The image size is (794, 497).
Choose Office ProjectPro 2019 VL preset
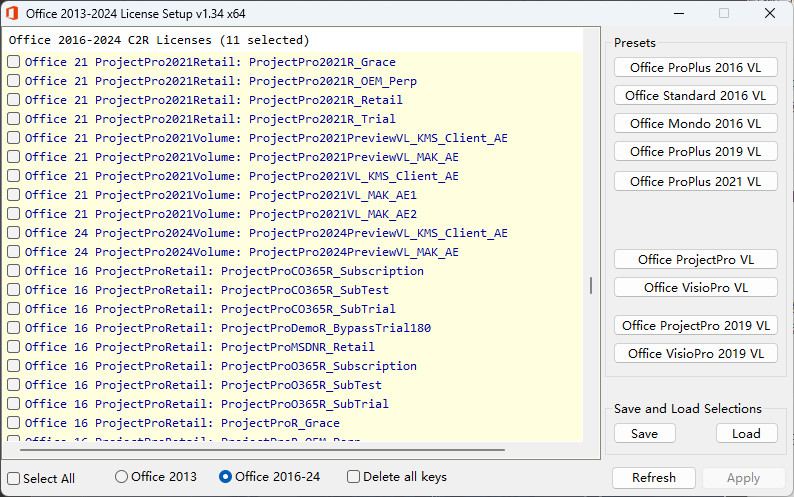[x=695, y=325]
